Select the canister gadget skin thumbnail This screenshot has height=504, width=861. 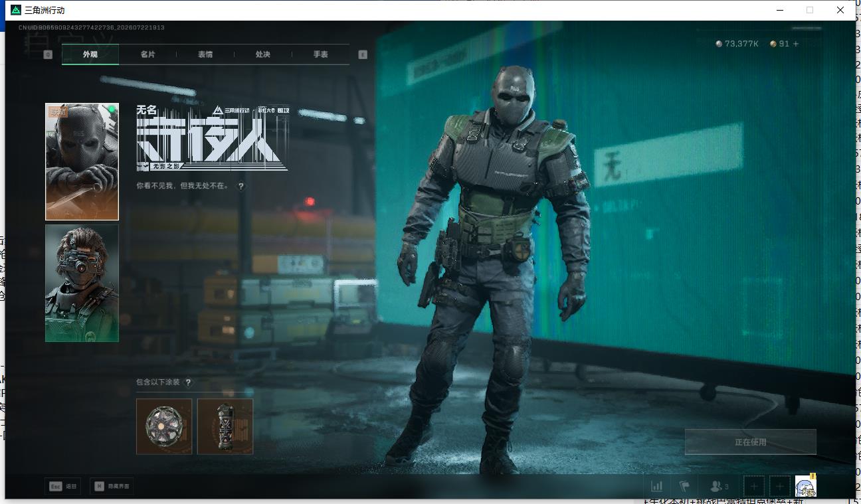coord(225,426)
